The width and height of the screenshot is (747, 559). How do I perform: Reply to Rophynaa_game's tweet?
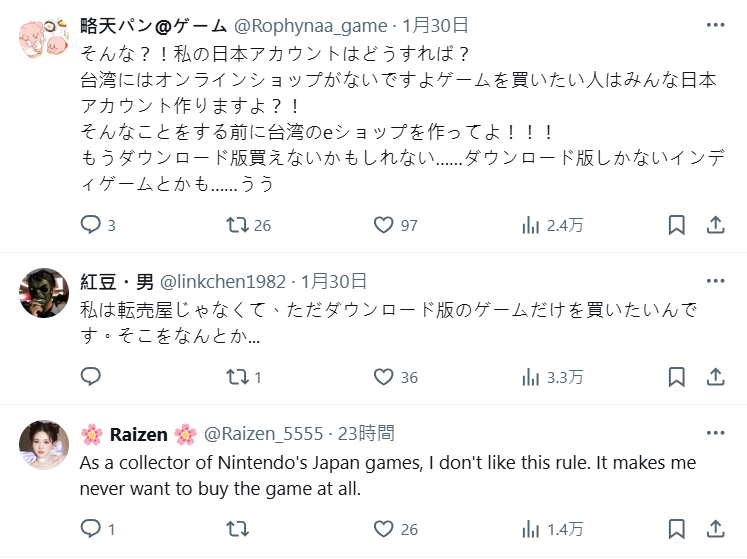[91, 225]
